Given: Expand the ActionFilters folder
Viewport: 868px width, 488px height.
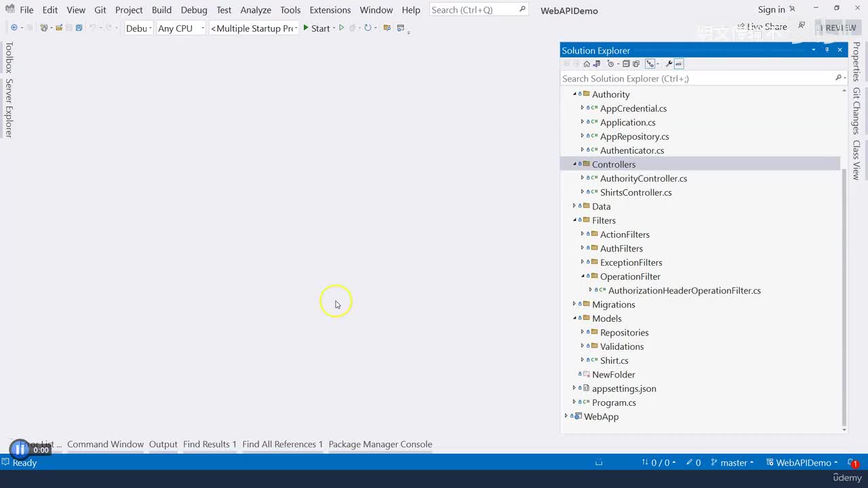Looking at the screenshot, I should tap(583, 234).
